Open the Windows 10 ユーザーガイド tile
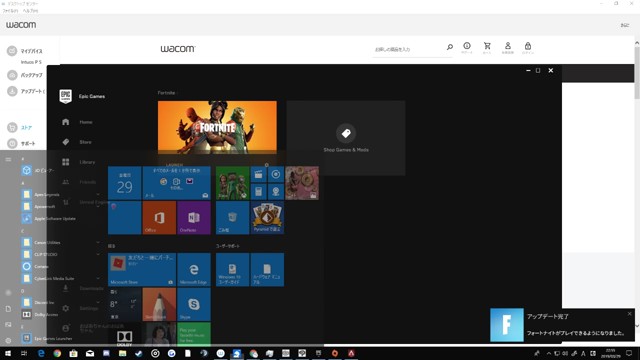The height and width of the screenshot is (360, 640). point(232,269)
